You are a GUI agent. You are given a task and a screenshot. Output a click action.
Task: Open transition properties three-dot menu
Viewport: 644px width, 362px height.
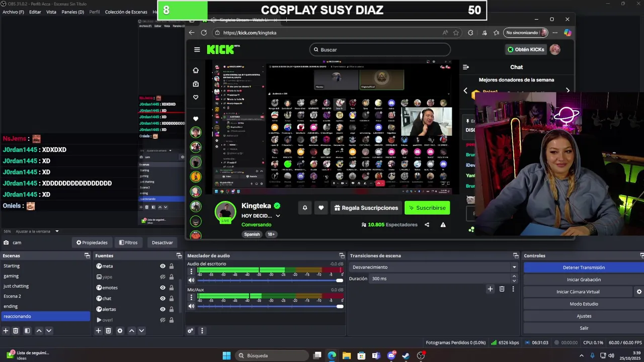click(x=513, y=289)
